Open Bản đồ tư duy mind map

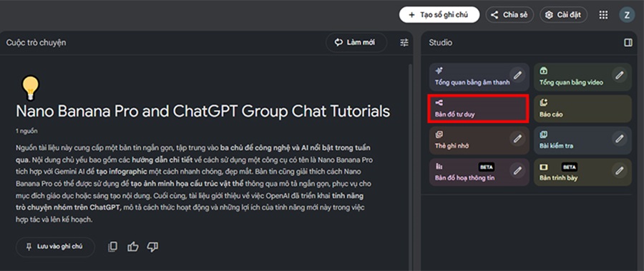(x=478, y=109)
